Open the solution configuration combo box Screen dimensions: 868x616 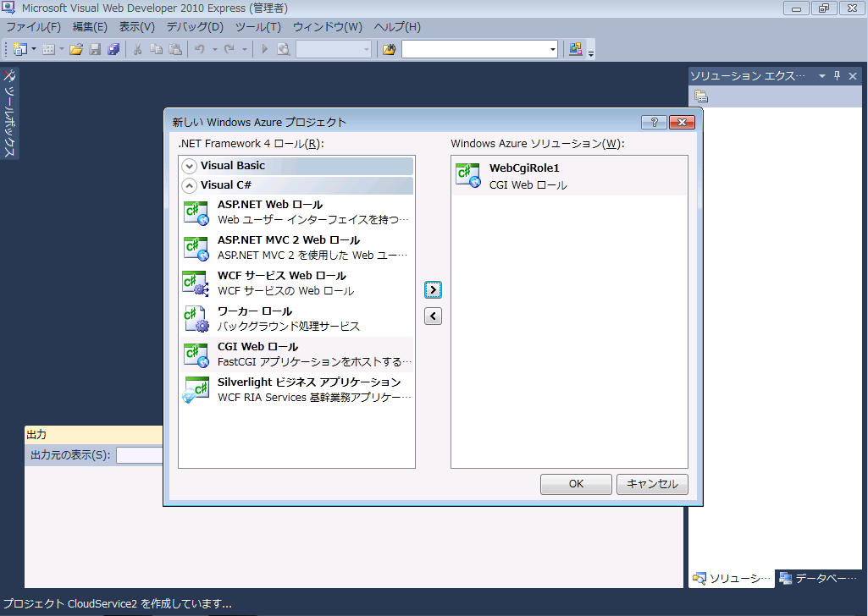pos(334,49)
